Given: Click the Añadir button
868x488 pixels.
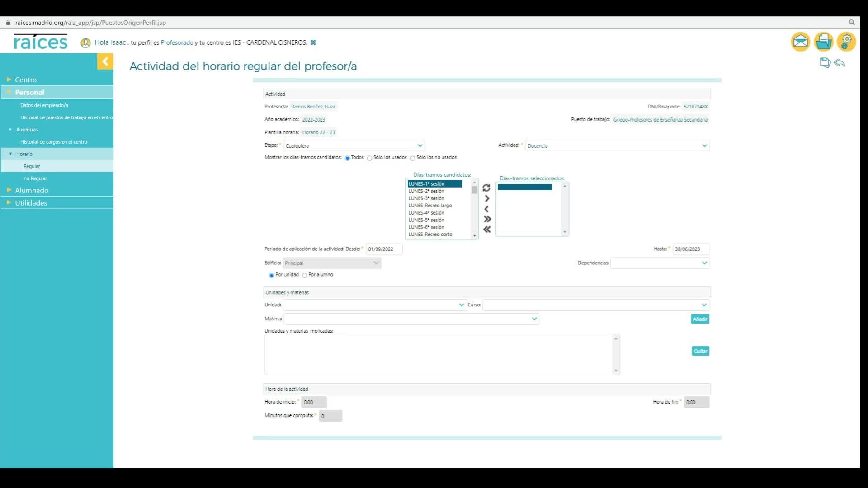Looking at the screenshot, I should click(x=700, y=319).
